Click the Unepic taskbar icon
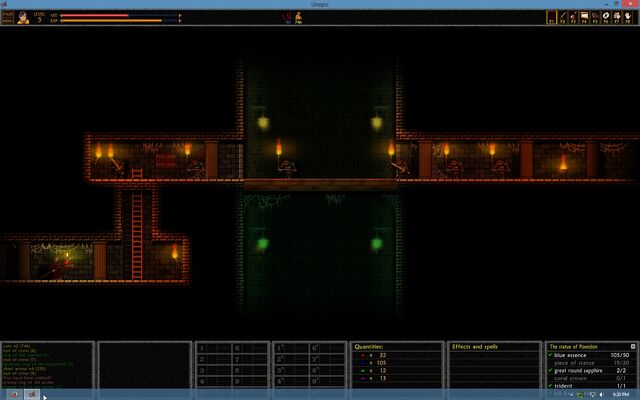640x400 pixels. (32, 394)
